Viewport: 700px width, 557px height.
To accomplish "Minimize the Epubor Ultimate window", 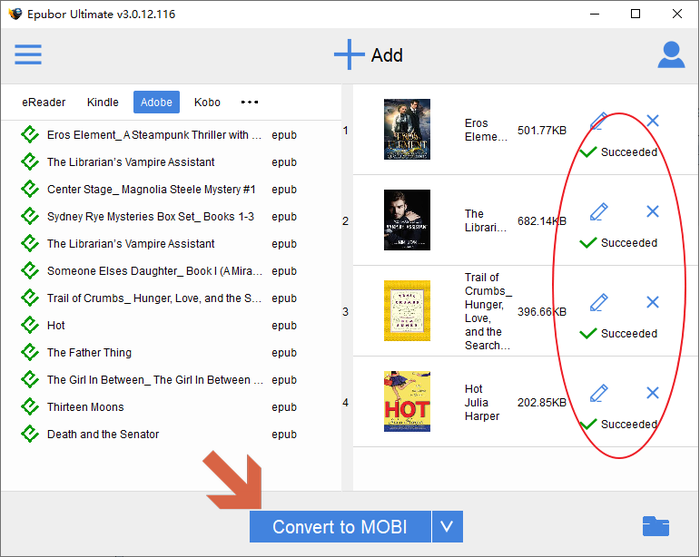I will pos(594,14).
